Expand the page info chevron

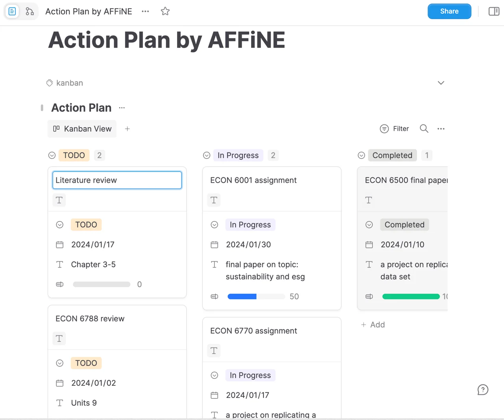(x=441, y=83)
